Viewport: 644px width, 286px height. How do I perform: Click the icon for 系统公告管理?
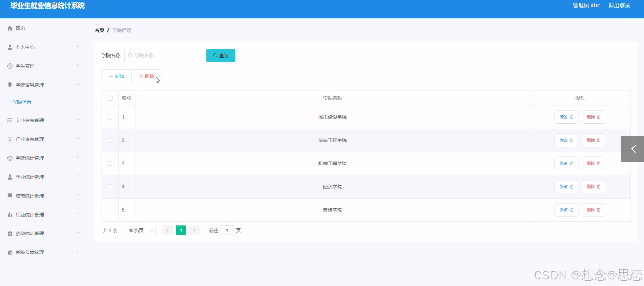[x=9, y=252]
